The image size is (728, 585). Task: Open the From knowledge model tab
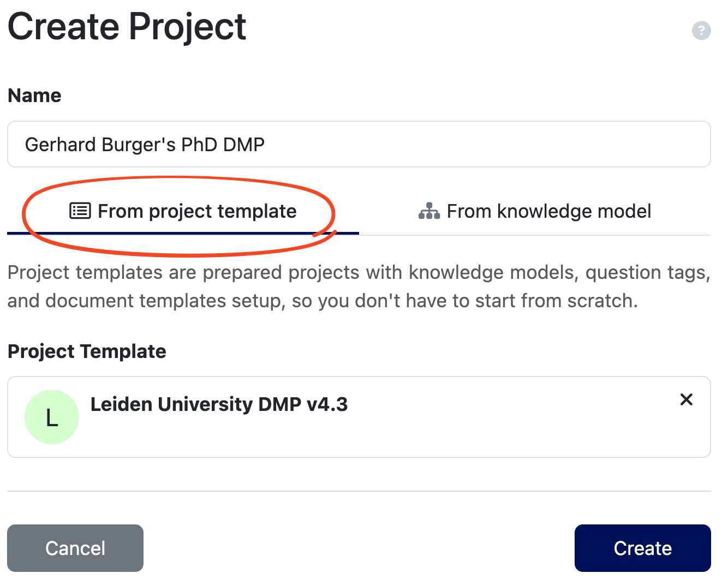[535, 211]
